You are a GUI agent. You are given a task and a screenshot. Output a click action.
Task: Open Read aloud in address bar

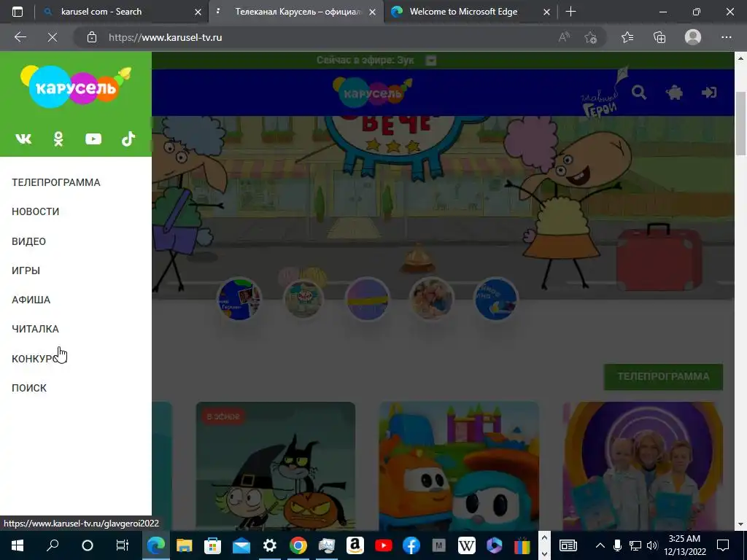click(564, 37)
